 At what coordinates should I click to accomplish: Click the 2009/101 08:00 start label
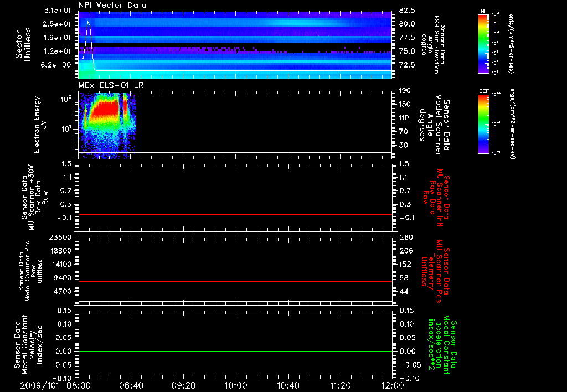56,385
